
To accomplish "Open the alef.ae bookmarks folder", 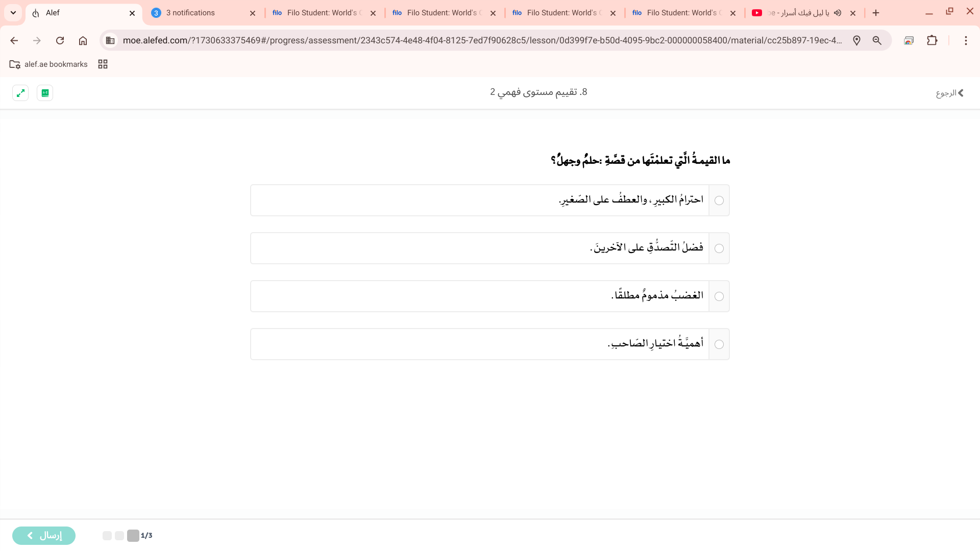I will [48, 64].
